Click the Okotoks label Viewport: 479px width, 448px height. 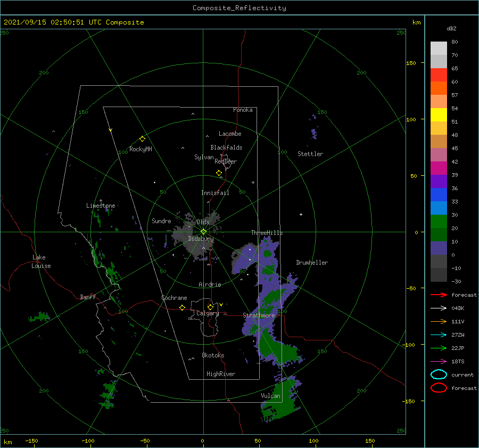click(213, 355)
